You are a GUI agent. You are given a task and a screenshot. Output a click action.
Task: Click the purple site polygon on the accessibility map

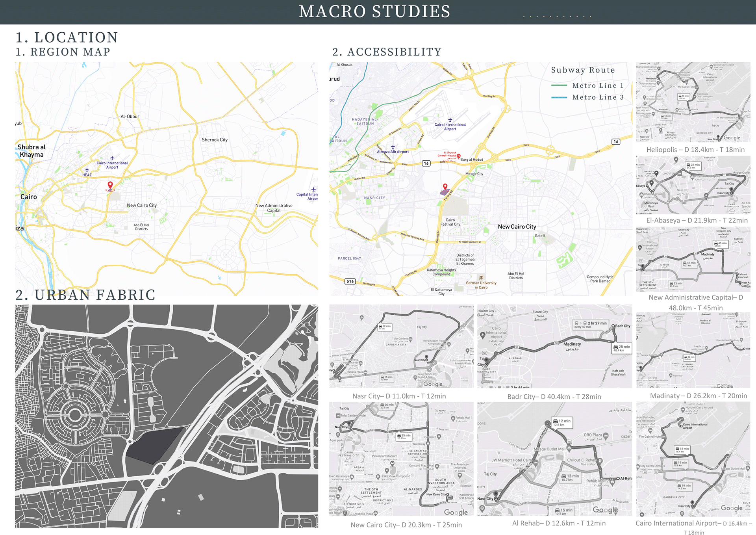[x=445, y=192]
